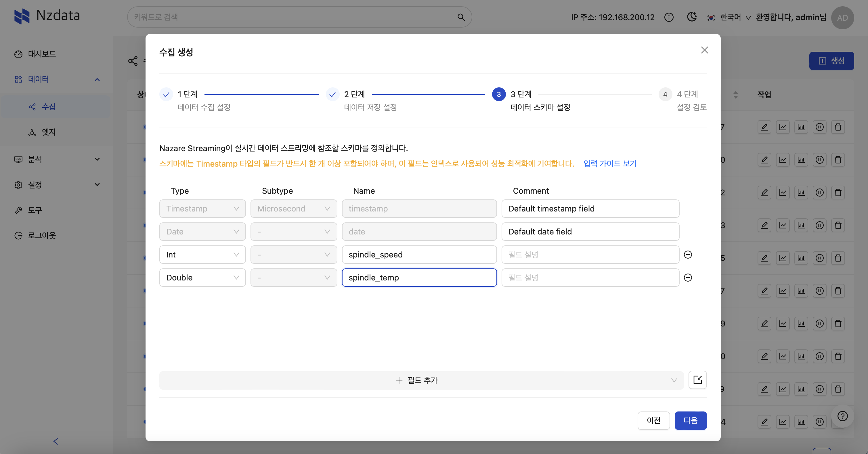Image resolution: width=868 pixels, height=454 pixels.
Task: Collapse the sidebar with the arrow
Action: pyautogui.click(x=56, y=441)
